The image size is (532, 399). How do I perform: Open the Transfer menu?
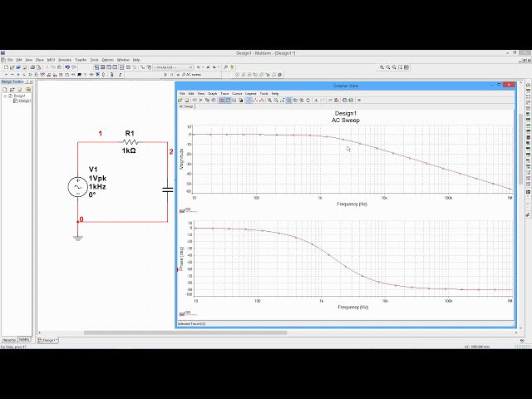point(81,60)
